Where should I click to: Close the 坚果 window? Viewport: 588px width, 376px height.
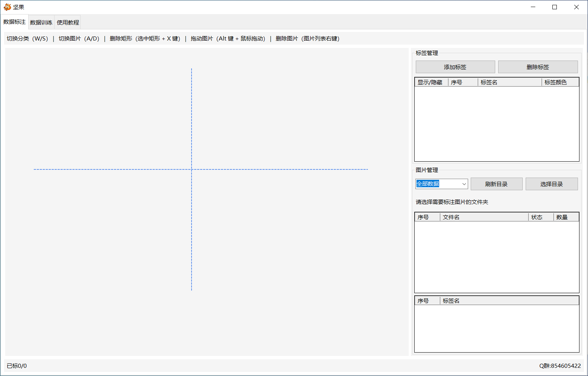[x=576, y=7]
